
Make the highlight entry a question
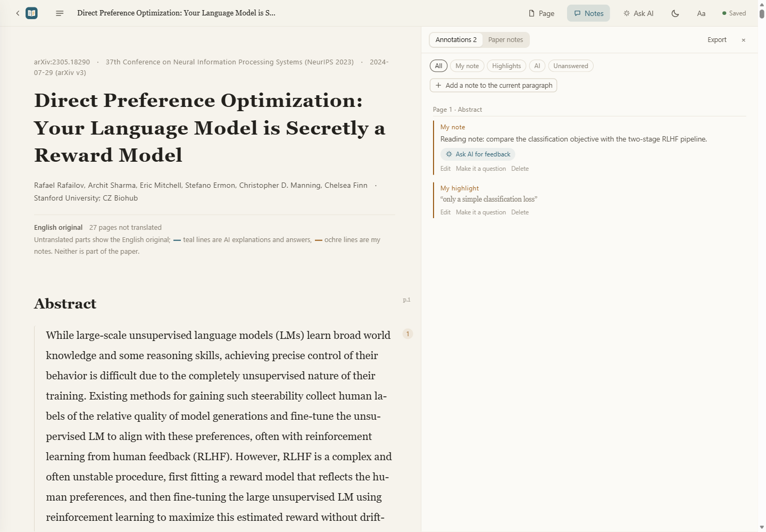481,212
